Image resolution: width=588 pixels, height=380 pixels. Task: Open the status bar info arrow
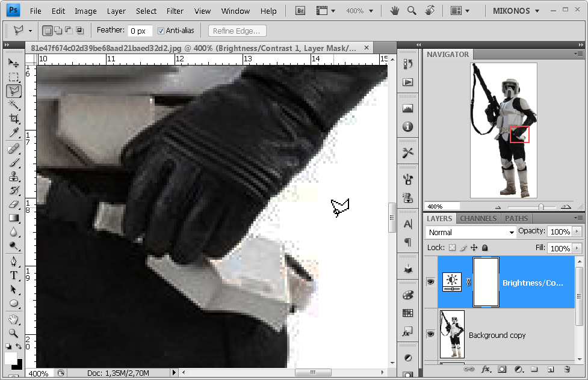173,373
